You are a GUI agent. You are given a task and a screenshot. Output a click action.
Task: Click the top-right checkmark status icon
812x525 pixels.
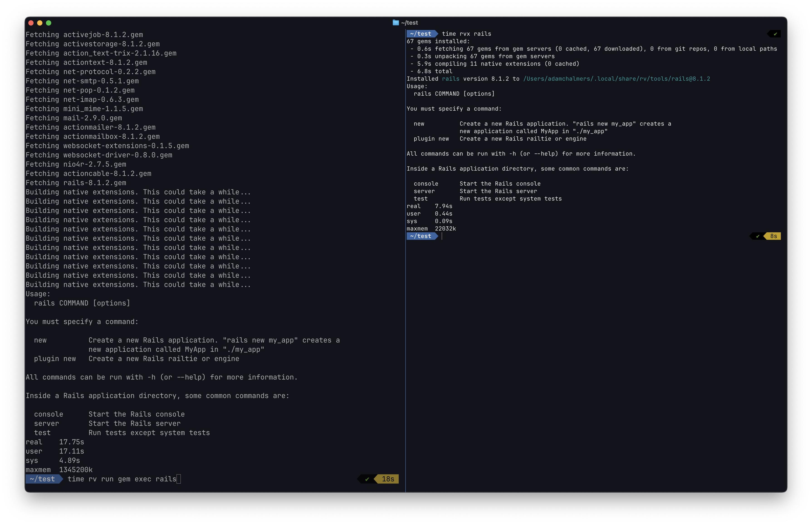click(x=775, y=34)
